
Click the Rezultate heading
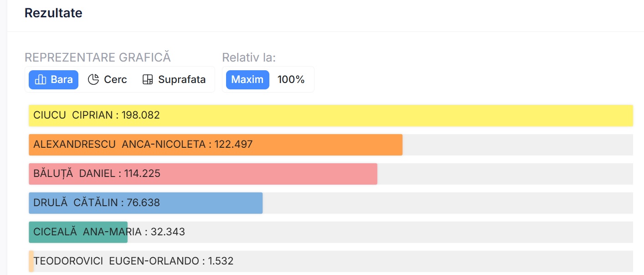[x=53, y=13]
